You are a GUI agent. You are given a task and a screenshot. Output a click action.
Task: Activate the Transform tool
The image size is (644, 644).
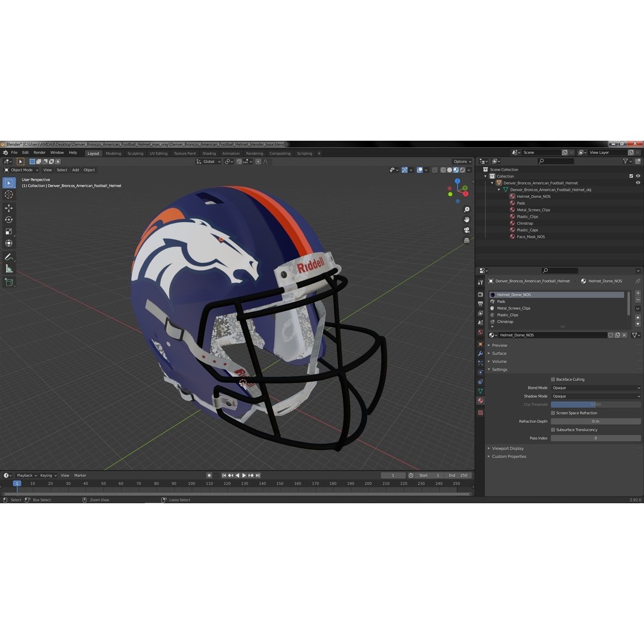pyautogui.click(x=8, y=243)
